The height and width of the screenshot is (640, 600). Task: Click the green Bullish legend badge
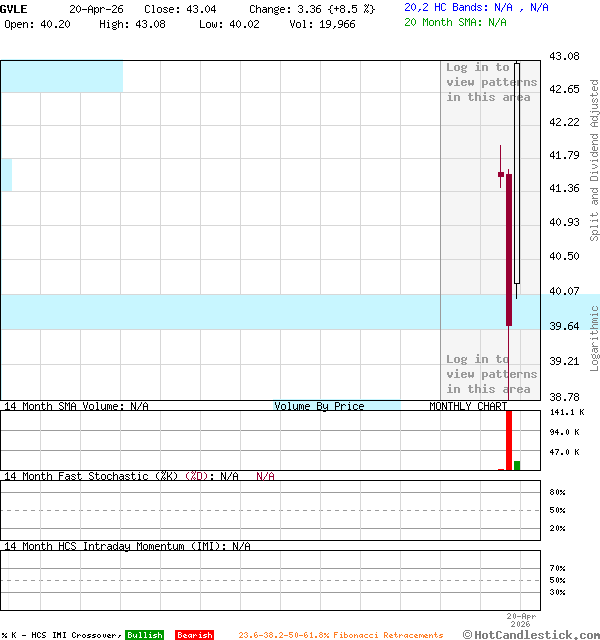pos(144,635)
